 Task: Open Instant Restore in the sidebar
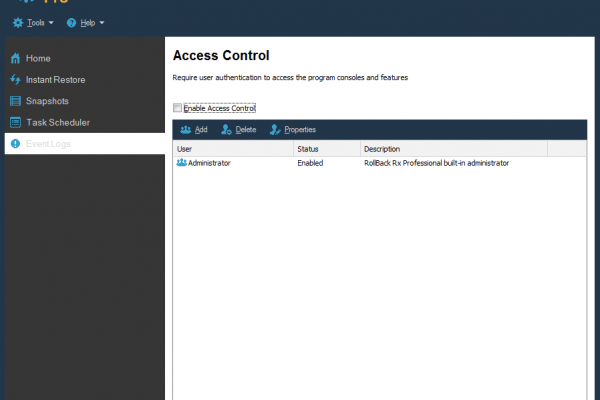(x=85, y=80)
